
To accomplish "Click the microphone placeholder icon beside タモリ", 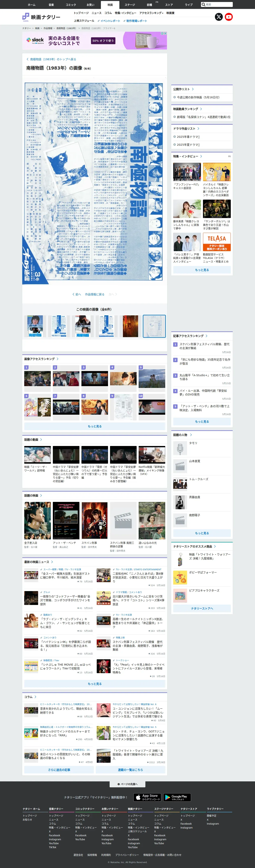I will point(180,448).
